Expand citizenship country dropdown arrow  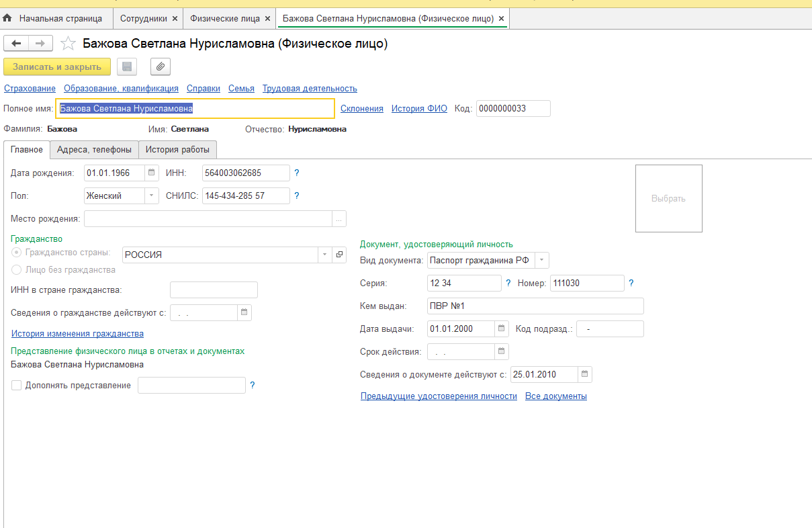[x=324, y=255]
